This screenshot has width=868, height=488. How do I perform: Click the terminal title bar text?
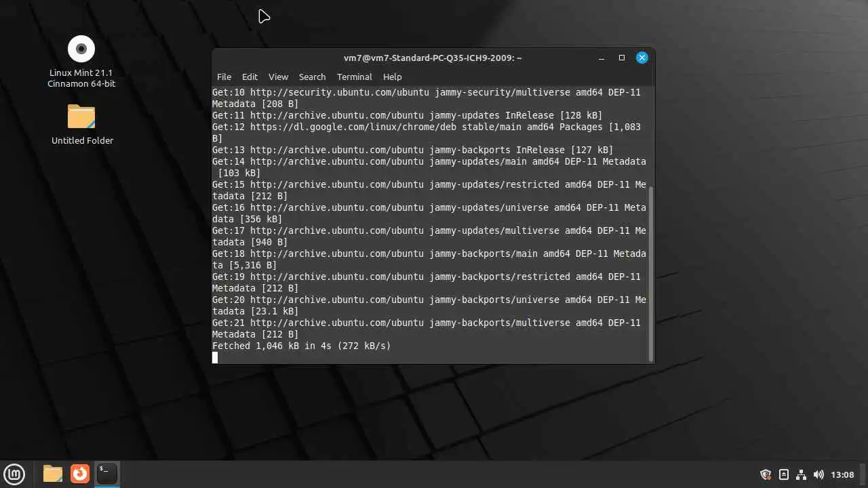[433, 58]
